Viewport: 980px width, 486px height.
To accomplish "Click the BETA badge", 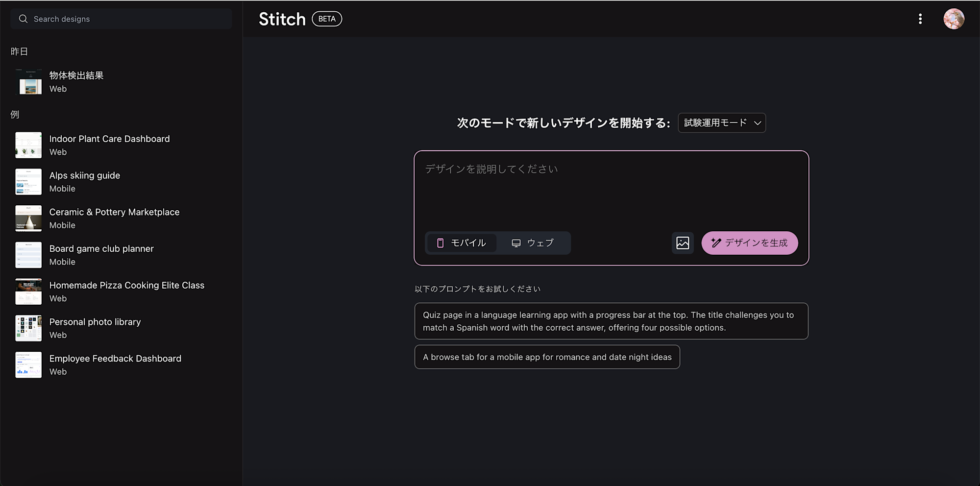I will [x=327, y=19].
